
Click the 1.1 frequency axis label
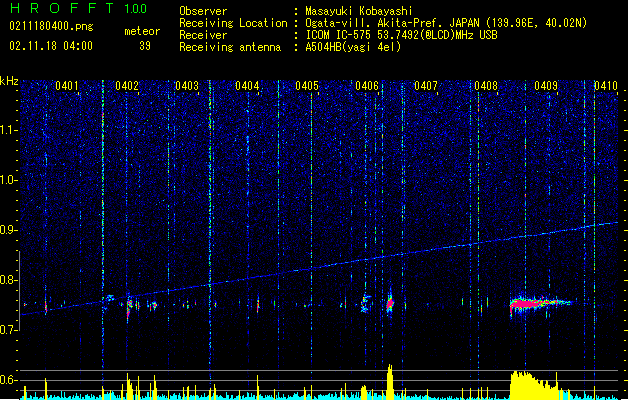(9, 130)
